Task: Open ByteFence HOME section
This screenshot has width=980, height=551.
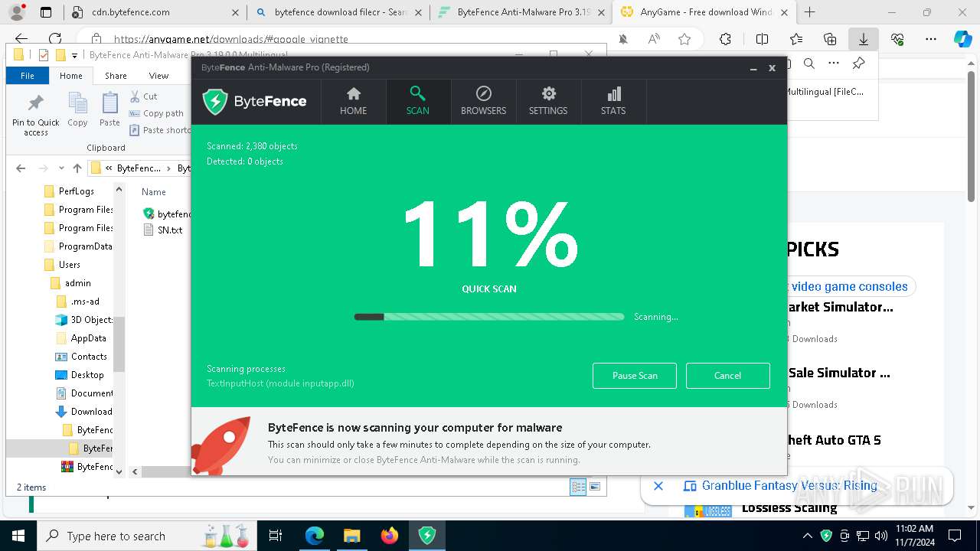Action: coord(353,101)
